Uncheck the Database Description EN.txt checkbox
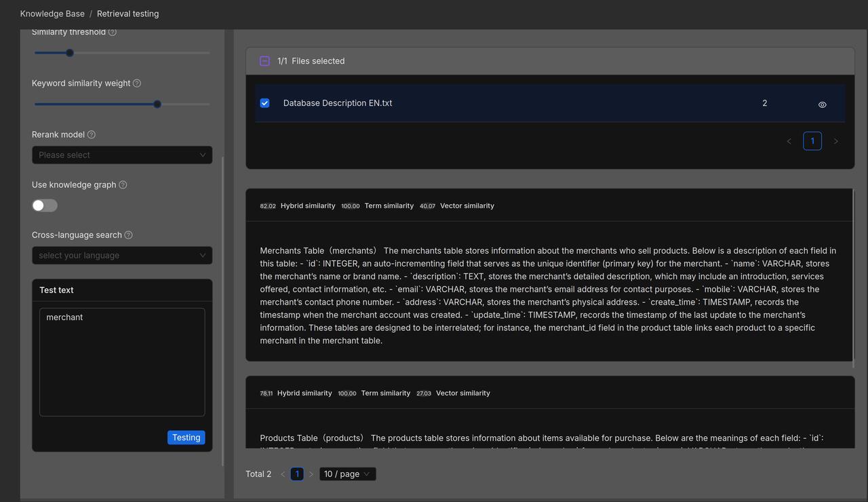 264,103
